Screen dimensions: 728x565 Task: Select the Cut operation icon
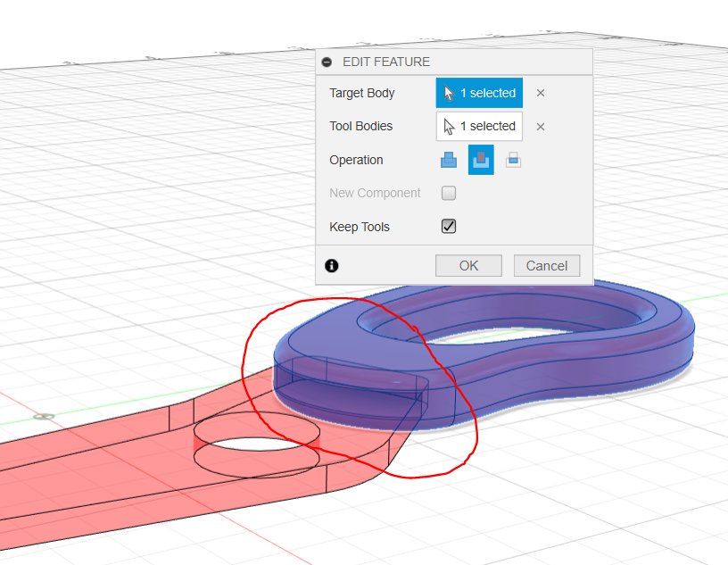click(481, 161)
